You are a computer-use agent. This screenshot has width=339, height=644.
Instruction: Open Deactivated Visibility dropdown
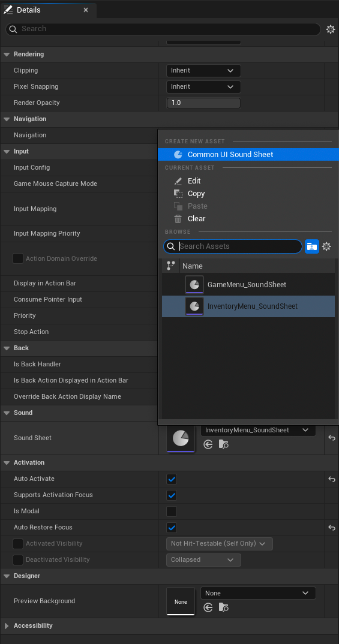[x=203, y=560]
